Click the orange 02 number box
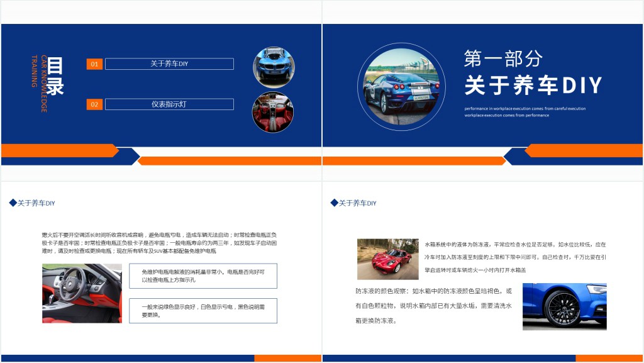Image resolution: width=644 pixels, height=363 pixels. coord(94,104)
